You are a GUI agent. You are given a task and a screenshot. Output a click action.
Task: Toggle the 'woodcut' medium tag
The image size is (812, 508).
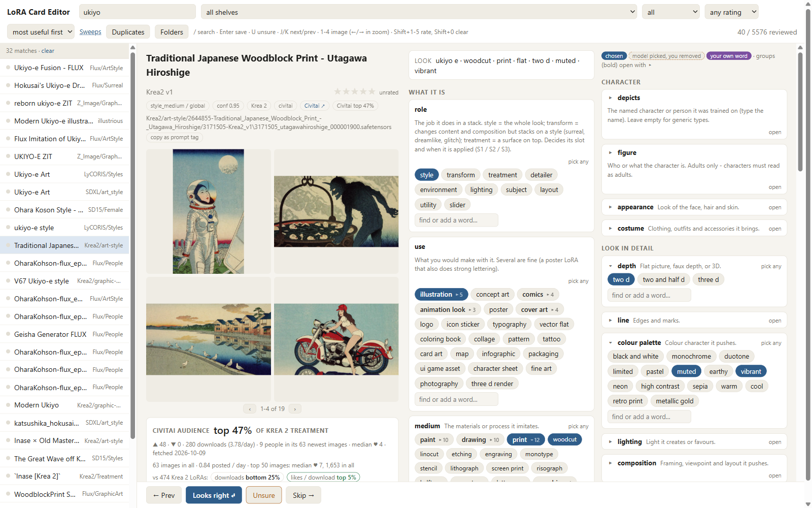[x=564, y=439]
